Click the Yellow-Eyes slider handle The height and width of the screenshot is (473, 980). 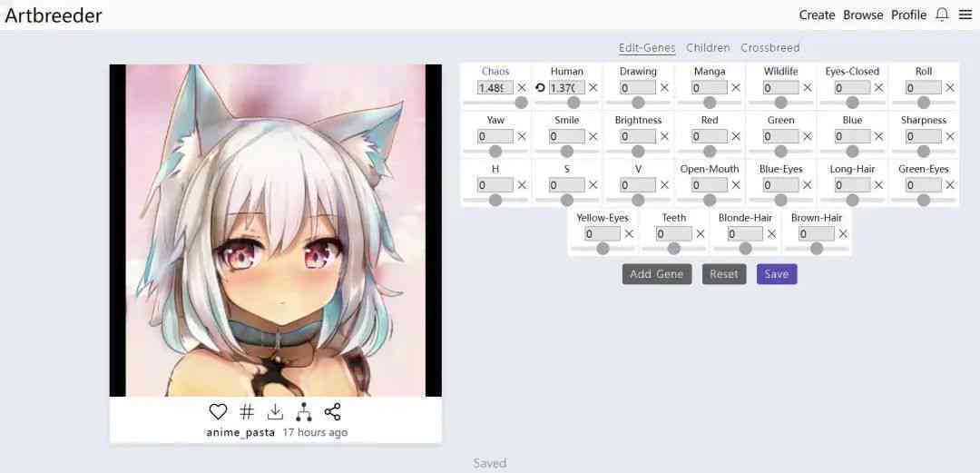pyautogui.click(x=603, y=249)
